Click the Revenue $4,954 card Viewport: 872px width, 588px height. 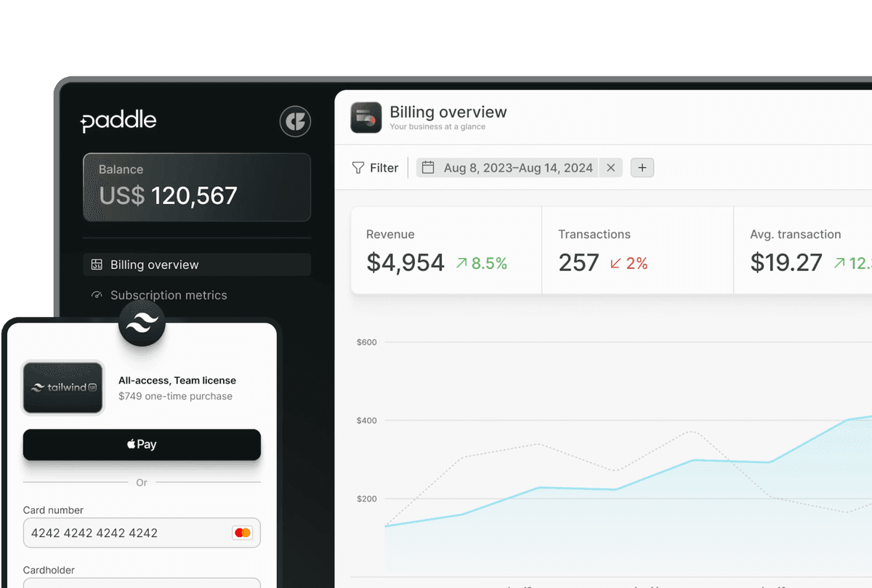(446, 250)
